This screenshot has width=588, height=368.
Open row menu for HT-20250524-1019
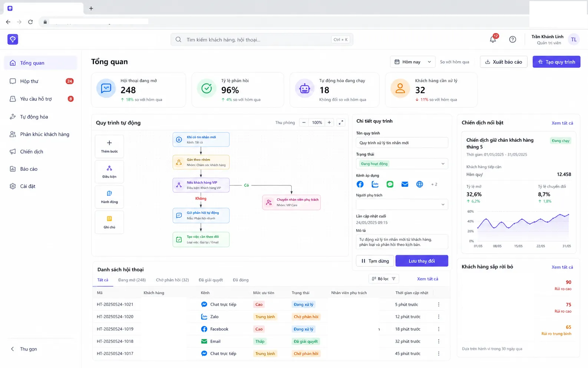point(439,329)
